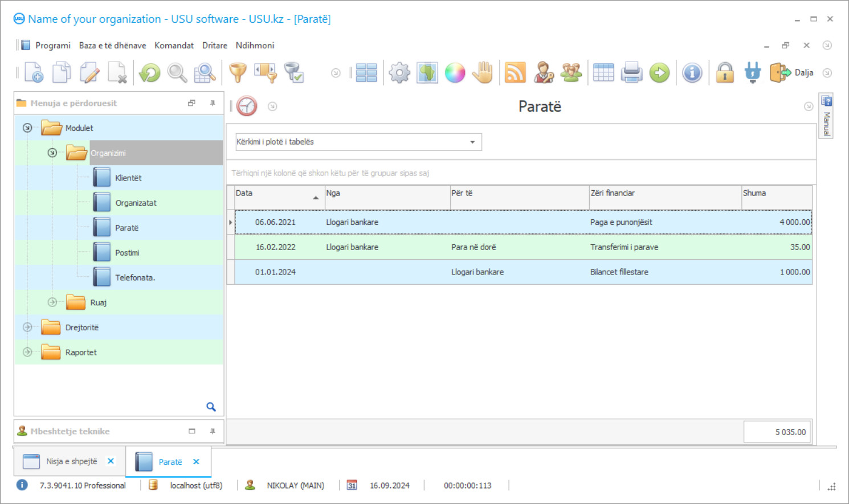Image resolution: width=849 pixels, height=504 pixels.
Task: Click the Copy record icon
Action: pos(62,73)
